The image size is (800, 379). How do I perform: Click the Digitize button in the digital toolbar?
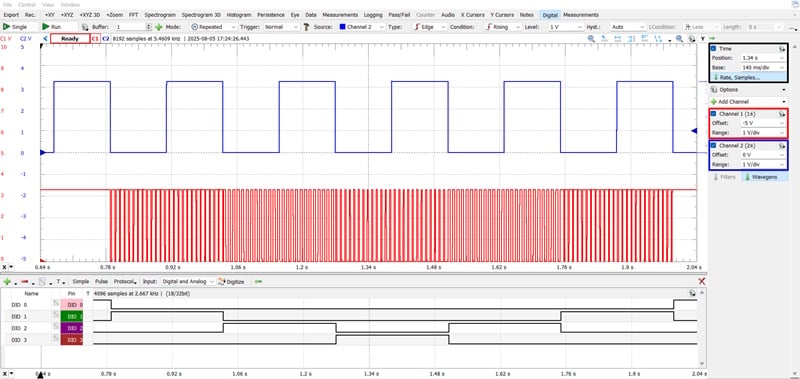coord(231,282)
